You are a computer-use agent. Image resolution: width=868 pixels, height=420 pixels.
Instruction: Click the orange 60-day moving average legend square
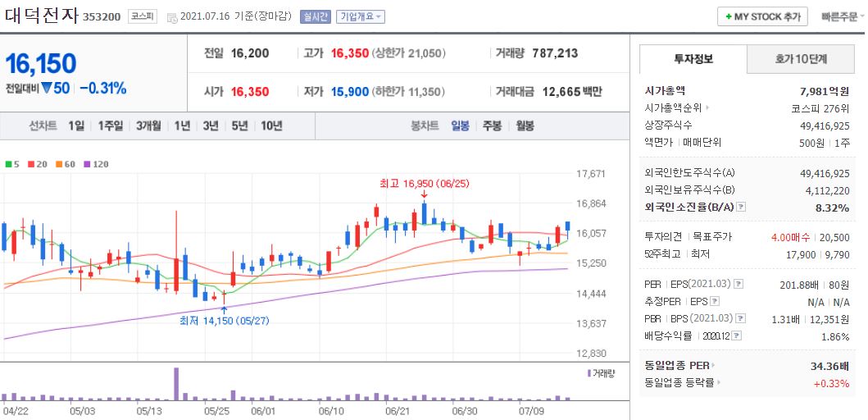pos(57,164)
